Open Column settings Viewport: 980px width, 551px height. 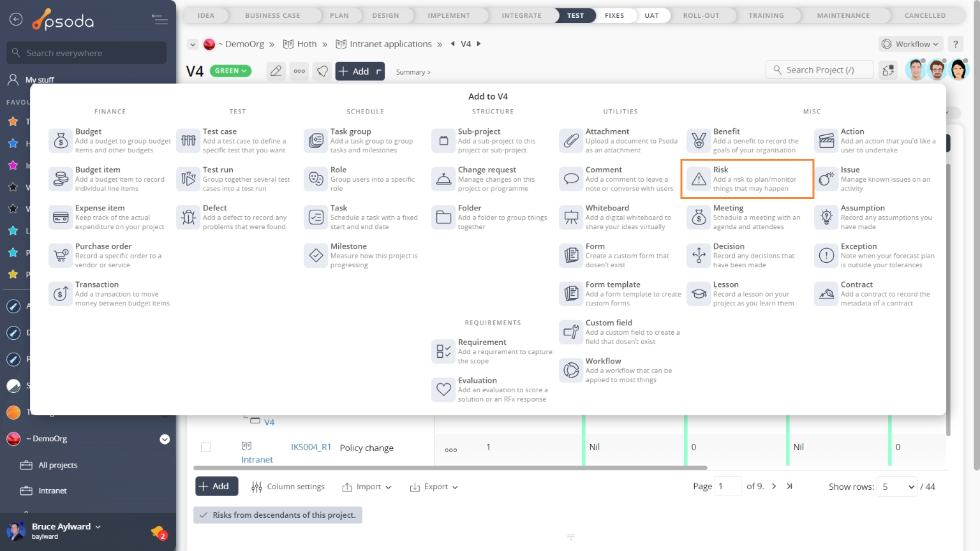(x=288, y=487)
